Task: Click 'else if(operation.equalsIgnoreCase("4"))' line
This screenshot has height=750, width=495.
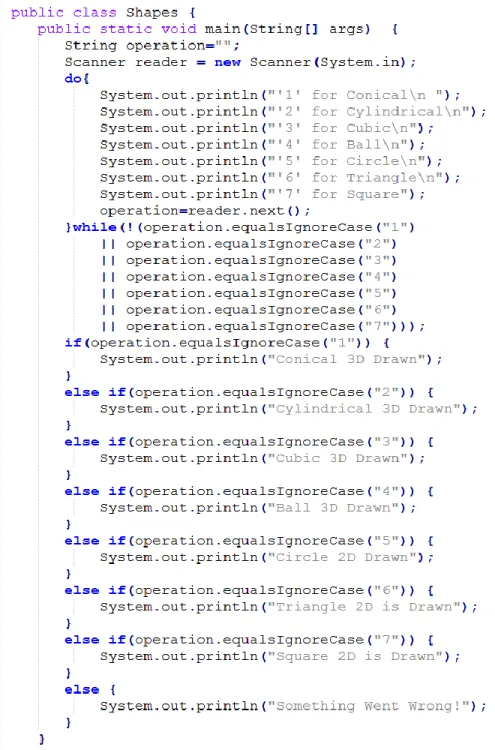Action: 249,492
